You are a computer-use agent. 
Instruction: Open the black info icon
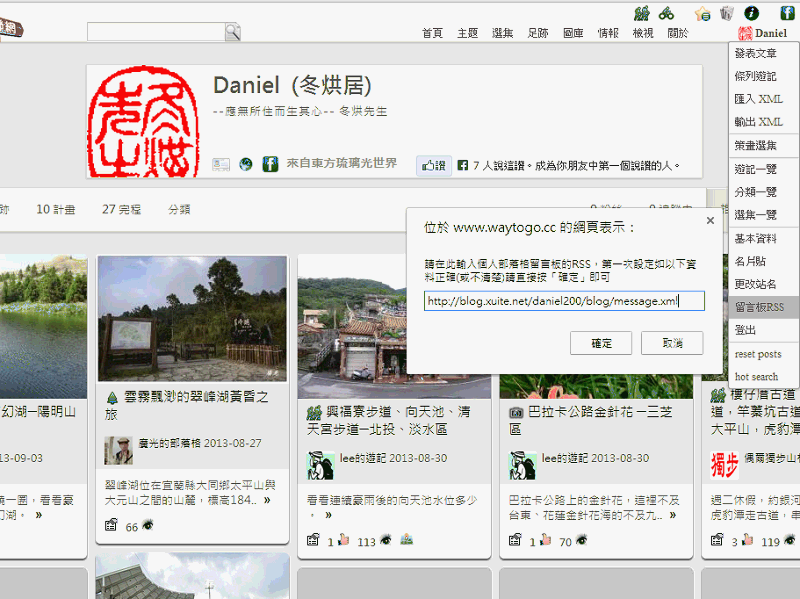[x=752, y=13]
